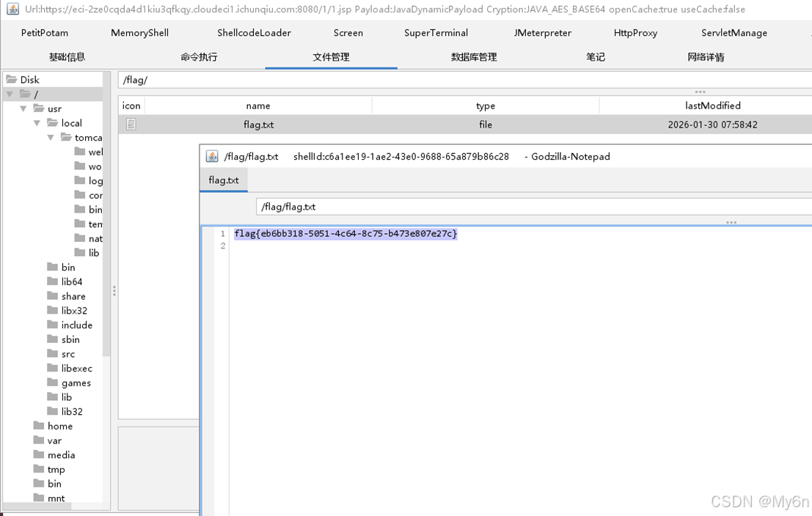Click the sbin folder icon

click(52, 339)
